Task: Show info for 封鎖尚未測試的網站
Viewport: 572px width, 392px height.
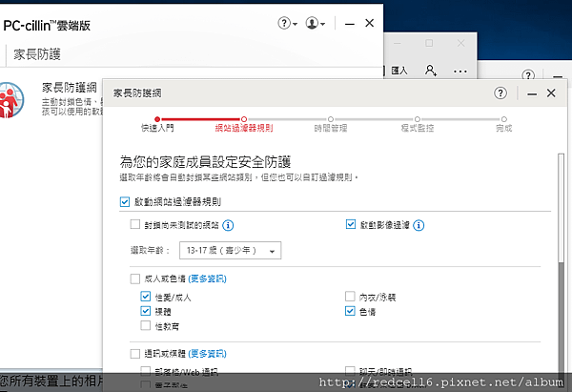Action: click(228, 225)
